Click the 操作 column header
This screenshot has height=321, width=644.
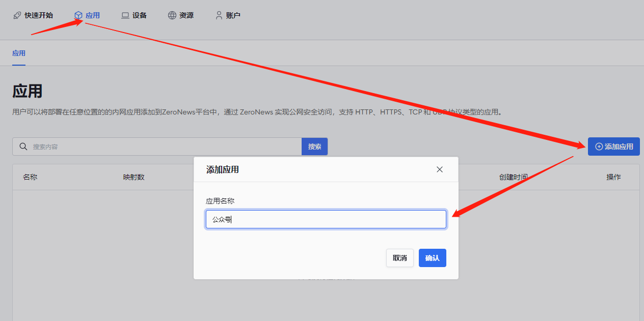pyautogui.click(x=613, y=177)
